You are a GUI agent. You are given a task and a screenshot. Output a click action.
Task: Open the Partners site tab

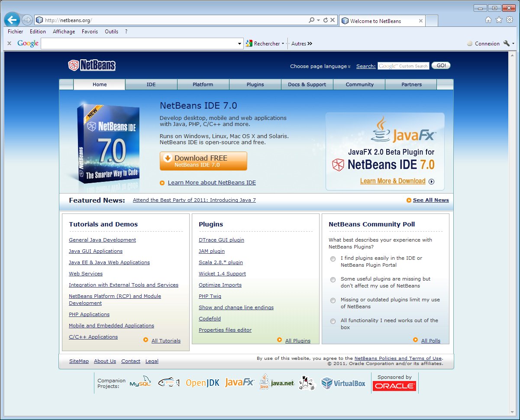pos(411,84)
